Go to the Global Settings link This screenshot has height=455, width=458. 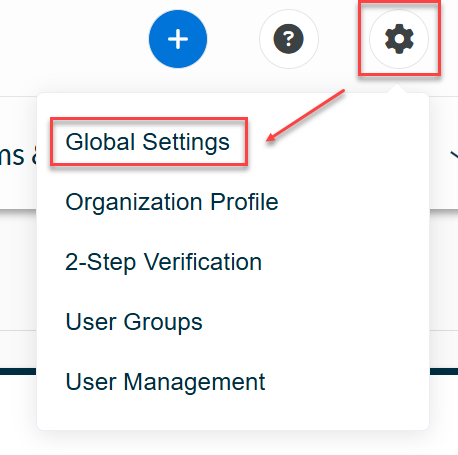click(148, 142)
